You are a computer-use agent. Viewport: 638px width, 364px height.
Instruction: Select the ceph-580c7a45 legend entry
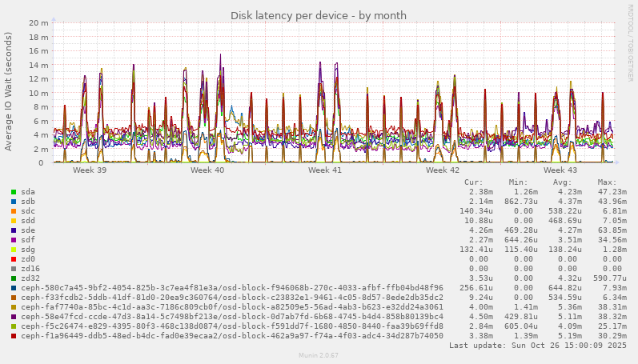point(232,288)
